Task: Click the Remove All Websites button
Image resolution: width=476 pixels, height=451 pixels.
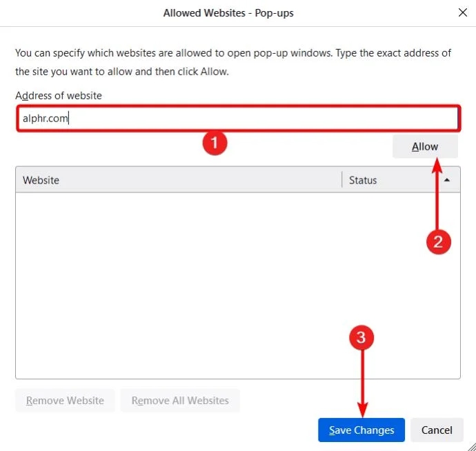Action: point(180,401)
